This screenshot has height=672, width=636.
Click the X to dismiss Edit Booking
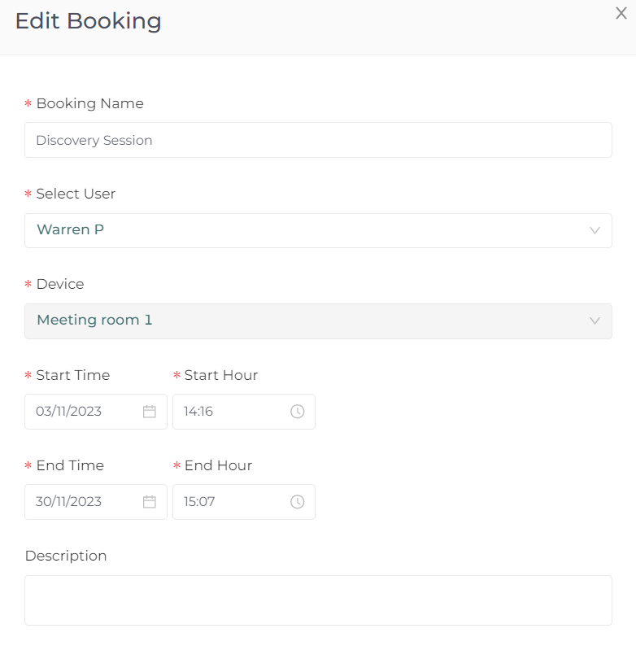pos(621,13)
